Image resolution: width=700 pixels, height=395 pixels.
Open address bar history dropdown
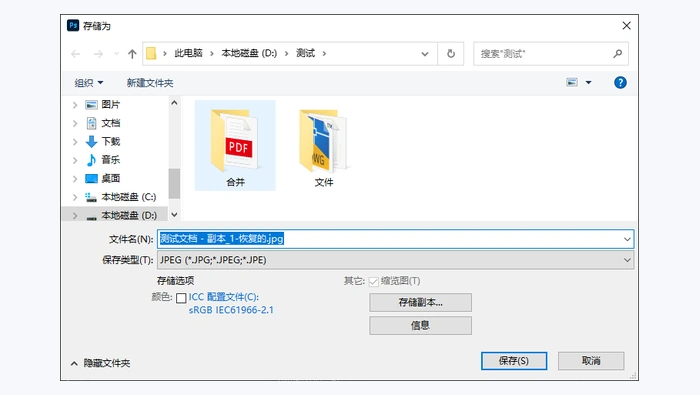[425, 54]
